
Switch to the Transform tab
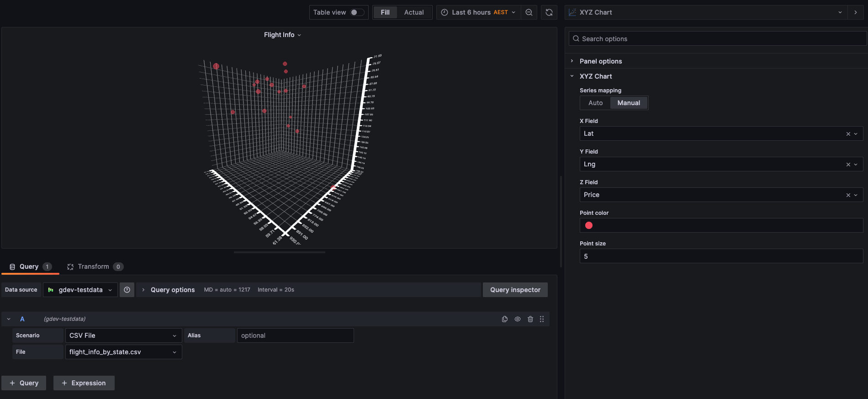pyautogui.click(x=95, y=266)
